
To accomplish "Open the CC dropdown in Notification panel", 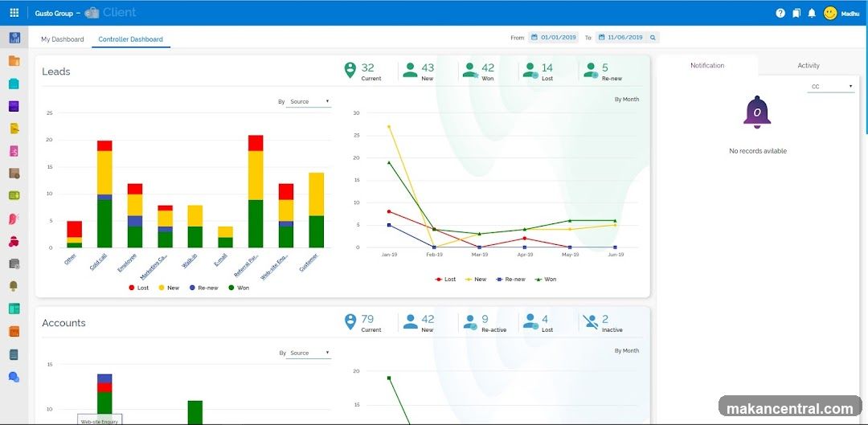I will pyautogui.click(x=831, y=87).
